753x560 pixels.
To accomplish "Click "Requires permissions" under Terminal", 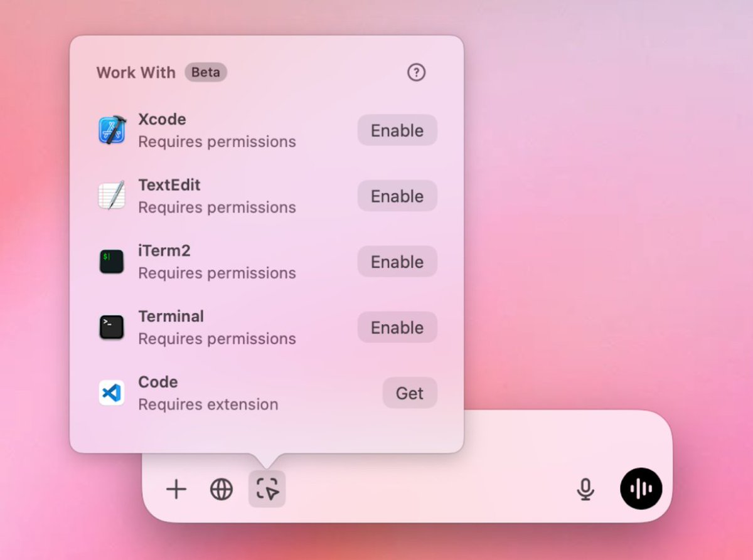I will (x=217, y=339).
